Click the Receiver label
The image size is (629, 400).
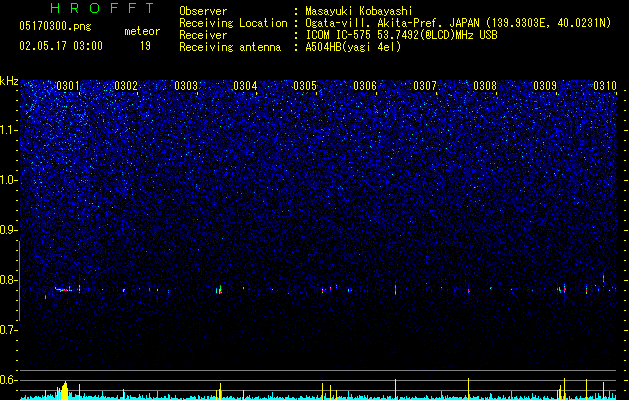(203, 35)
